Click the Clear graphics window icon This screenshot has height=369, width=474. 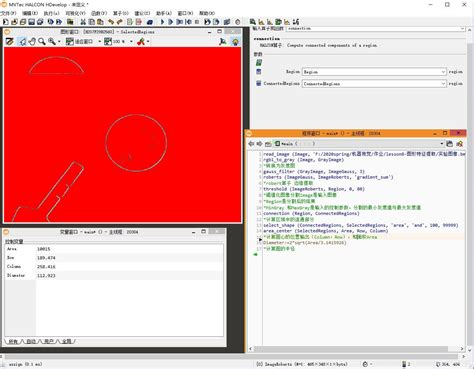point(9,42)
